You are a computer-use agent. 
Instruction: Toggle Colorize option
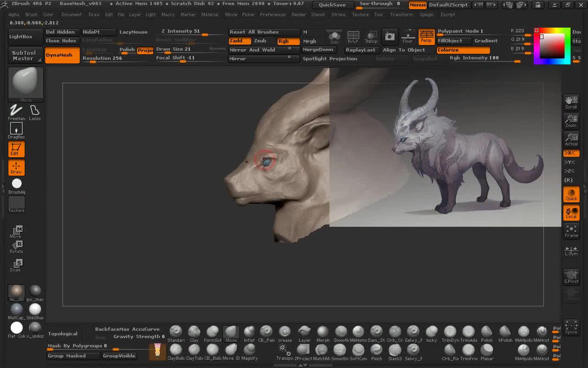coord(464,50)
